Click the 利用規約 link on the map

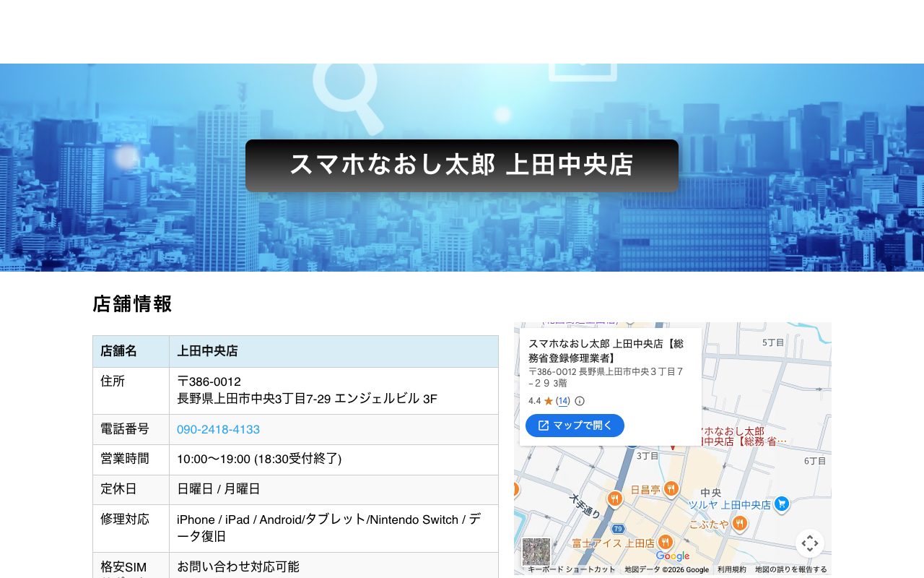[x=732, y=569]
